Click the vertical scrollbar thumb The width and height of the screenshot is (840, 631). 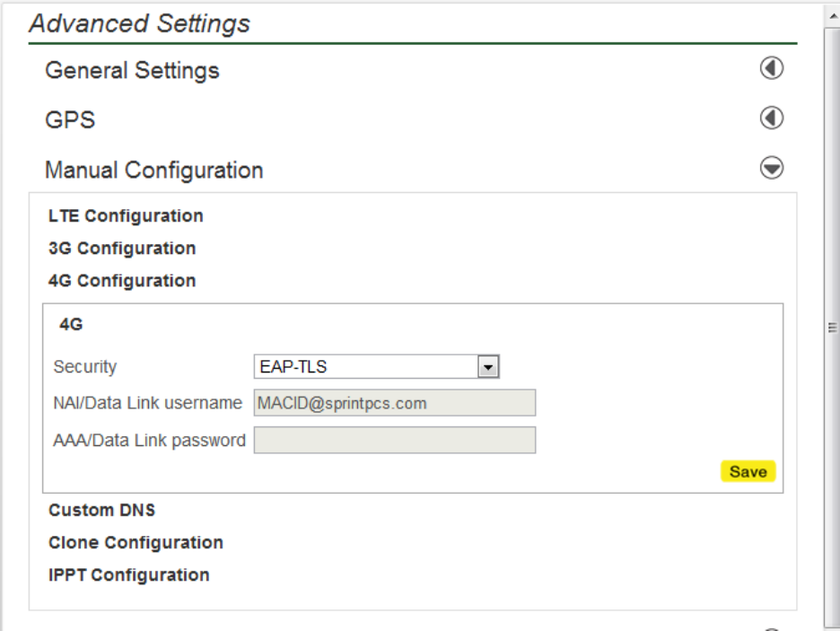click(831, 328)
